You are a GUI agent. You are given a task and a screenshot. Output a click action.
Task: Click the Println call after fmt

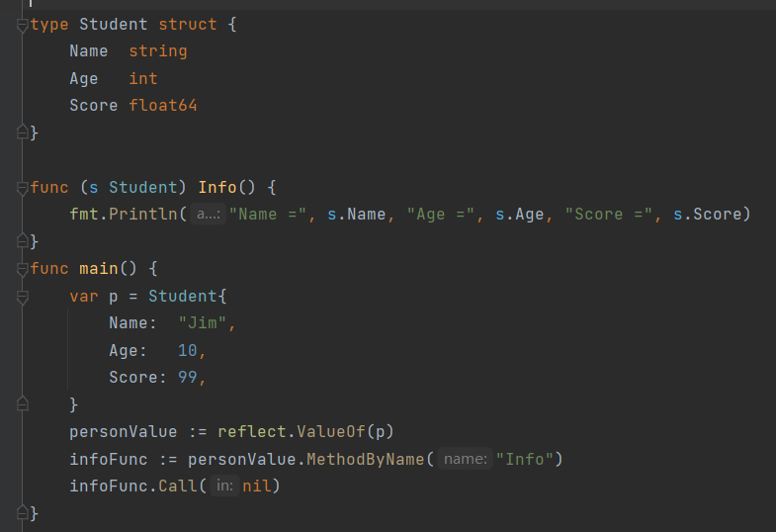click(x=143, y=214)
